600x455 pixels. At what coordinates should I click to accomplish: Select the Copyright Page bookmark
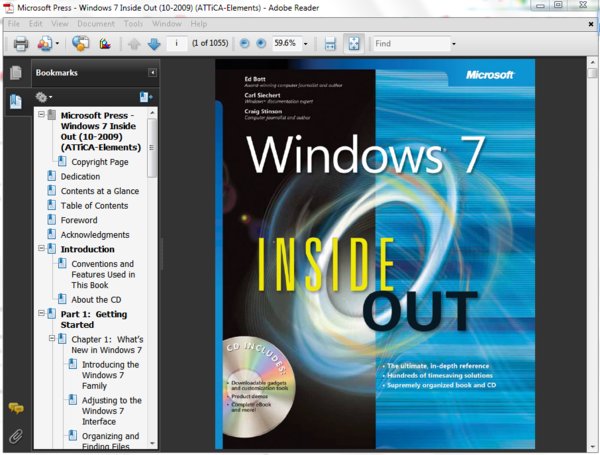(x=100, y=162)
